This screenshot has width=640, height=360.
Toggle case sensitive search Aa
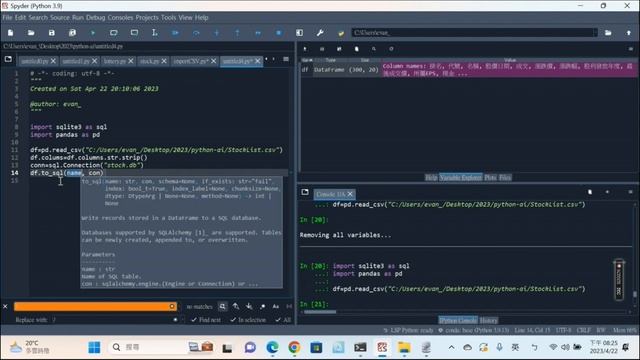click(x=276, y=306)
